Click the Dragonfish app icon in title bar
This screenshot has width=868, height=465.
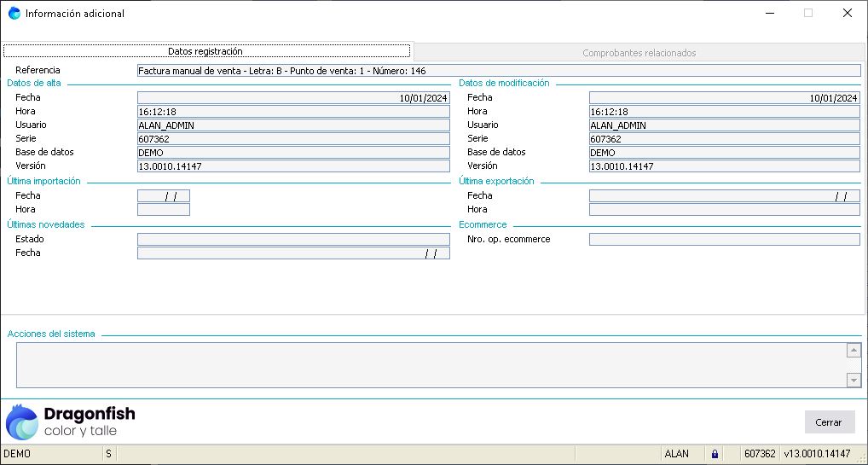pyautogui.click(x=14, y=14)
